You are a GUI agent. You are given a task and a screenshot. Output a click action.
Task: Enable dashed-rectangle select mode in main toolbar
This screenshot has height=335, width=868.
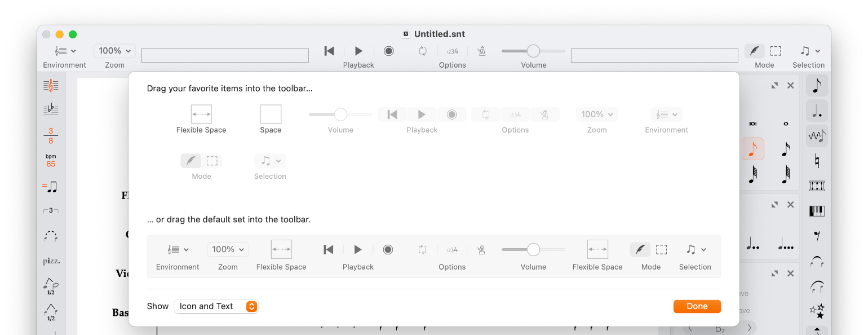click(x=776, y=51)
